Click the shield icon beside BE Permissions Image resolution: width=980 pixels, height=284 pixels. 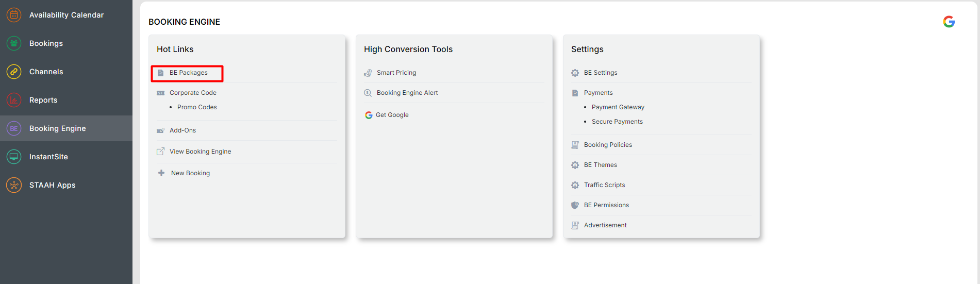[575, 205]
